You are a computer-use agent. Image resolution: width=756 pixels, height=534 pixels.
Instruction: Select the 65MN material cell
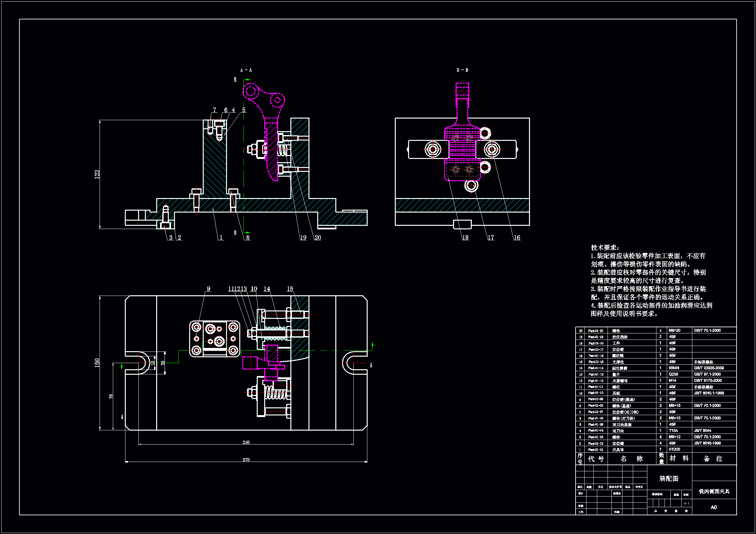[674, 368]
